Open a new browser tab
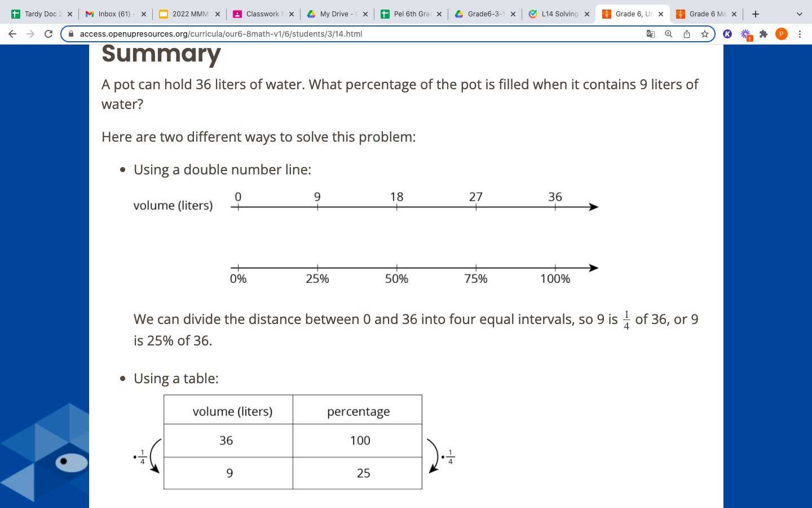 tap(756, 14)
